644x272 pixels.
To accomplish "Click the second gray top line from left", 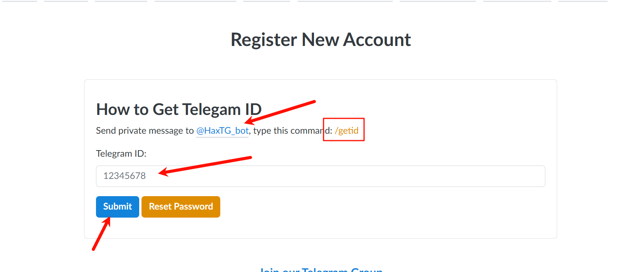I will click(x=66, y=1).
